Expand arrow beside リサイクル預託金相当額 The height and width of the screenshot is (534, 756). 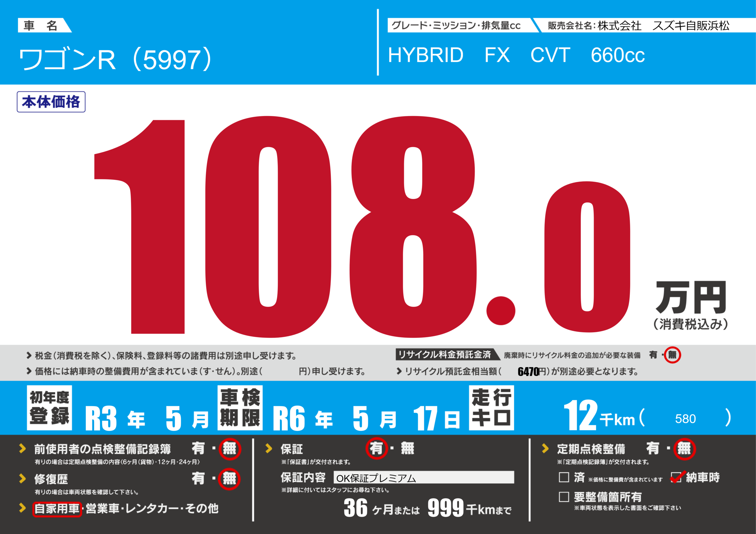tap(399, 371)
